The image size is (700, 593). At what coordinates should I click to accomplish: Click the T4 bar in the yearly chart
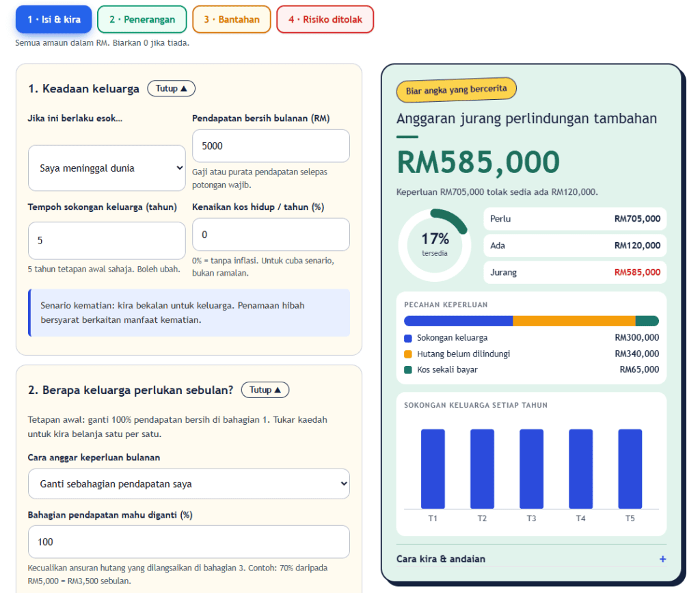click(581, 469)
